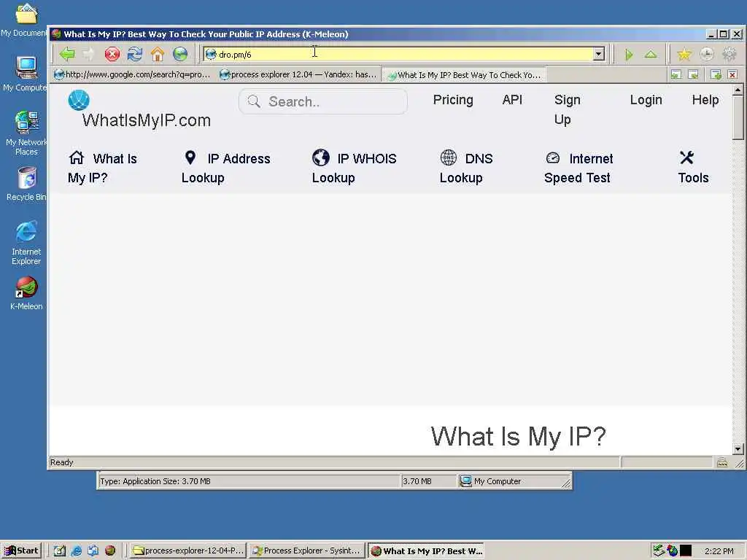
Task: Open the Start menu
Action: (21, 551)
